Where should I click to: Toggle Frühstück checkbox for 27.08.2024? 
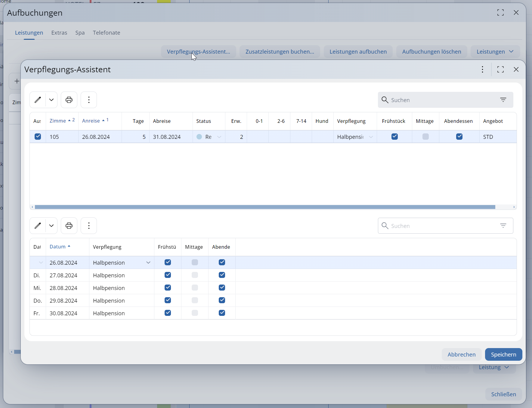[x=168, y=275]
